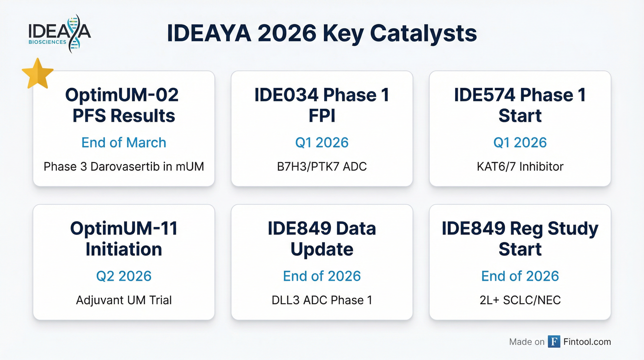This screenshot has height=360, width=644.
Task: Open the IDE849 Data Update heading
Action: tap(322, 239)
